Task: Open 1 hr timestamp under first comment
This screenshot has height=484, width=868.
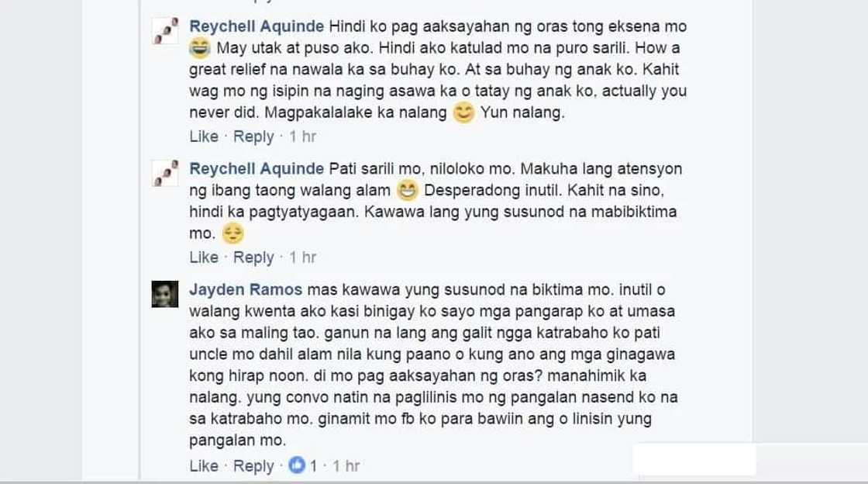Action: (x=303, y=137)
